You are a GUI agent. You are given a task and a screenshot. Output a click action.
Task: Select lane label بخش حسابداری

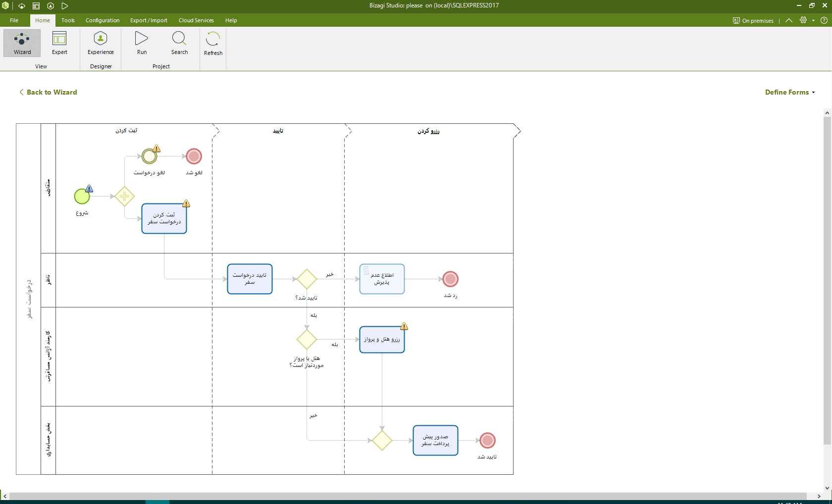click(x=48, y=440)
